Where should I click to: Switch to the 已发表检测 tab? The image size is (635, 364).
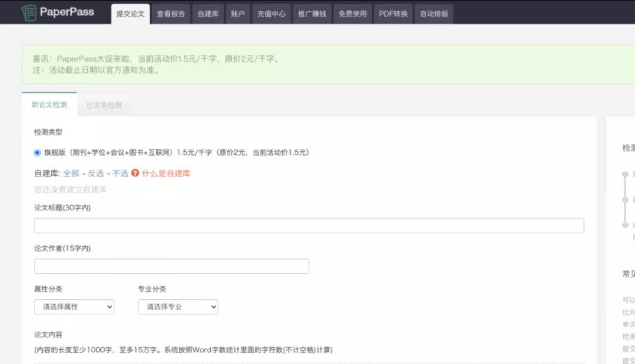click(104, 105)
